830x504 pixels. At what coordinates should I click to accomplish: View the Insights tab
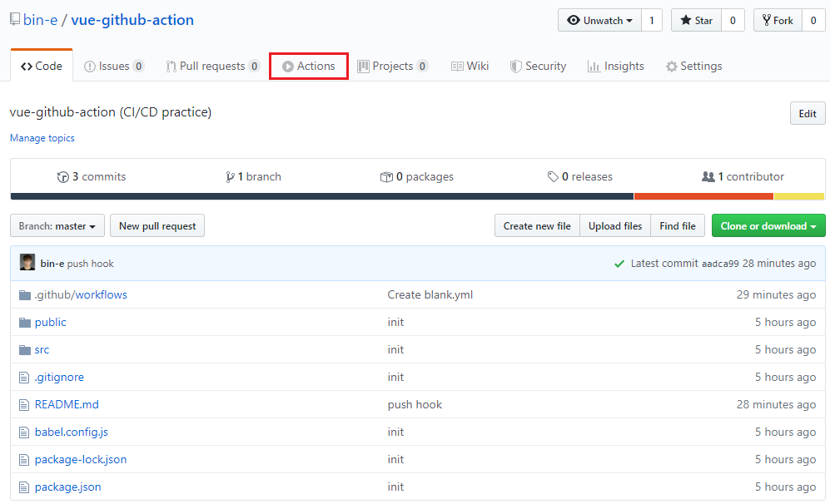pos(616,66)
